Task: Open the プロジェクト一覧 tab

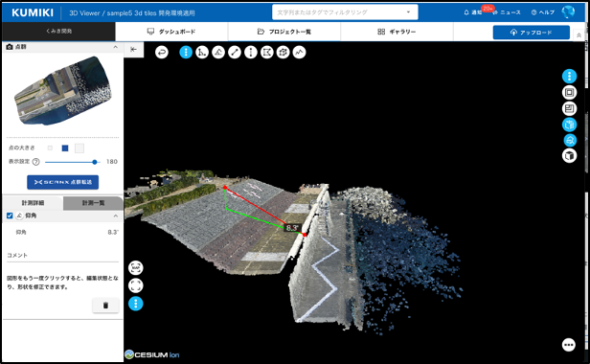Action: [284, 32]
